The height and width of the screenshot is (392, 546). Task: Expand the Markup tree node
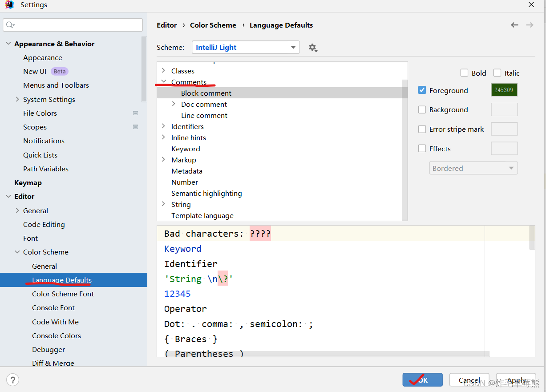tap(163, 160)
